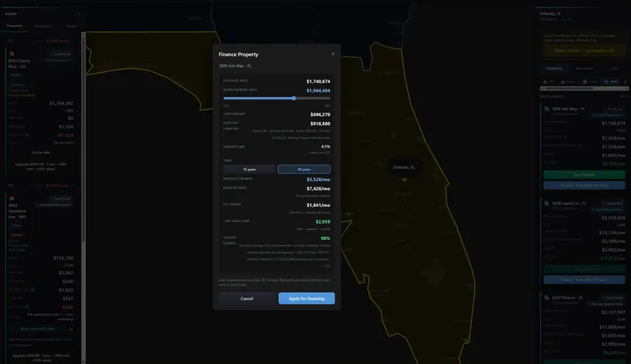Click Apply for Financing button
631x364 pixels.
pos(307,299)
